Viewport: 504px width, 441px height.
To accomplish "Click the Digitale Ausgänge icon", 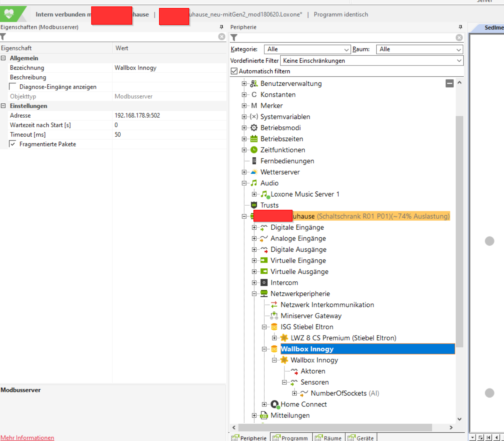I will (x=264, y=249).
